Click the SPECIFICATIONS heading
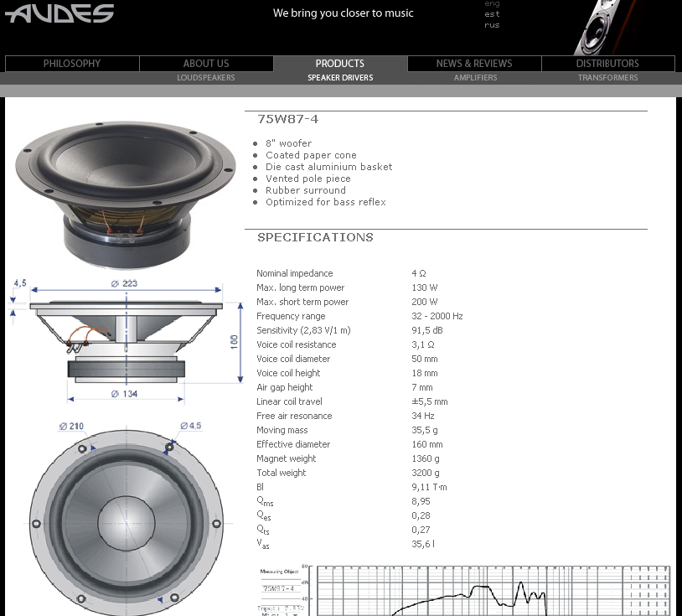The height and width of the screenshot is (616, 682). 315,237
